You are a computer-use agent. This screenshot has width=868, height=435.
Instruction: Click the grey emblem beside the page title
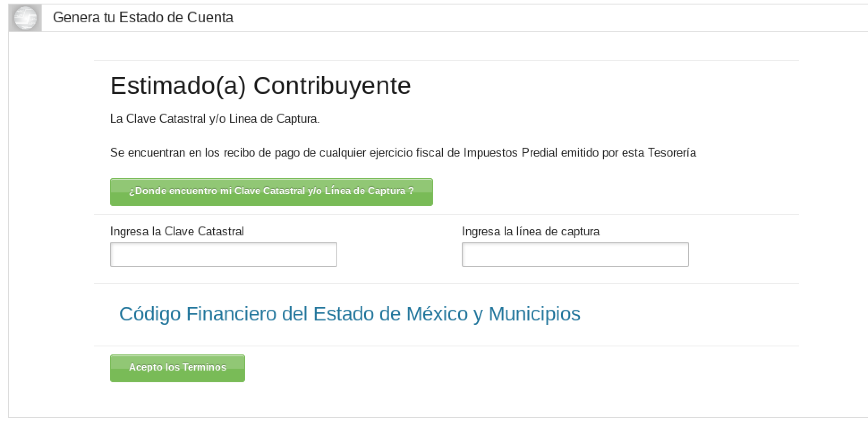tap(25, 18)
